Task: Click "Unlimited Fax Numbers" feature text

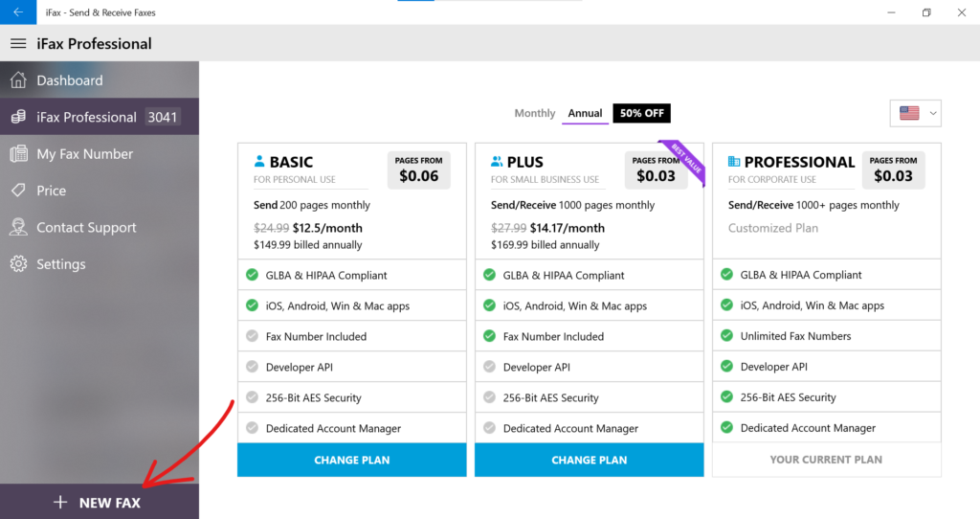Action: pos(795,336)
